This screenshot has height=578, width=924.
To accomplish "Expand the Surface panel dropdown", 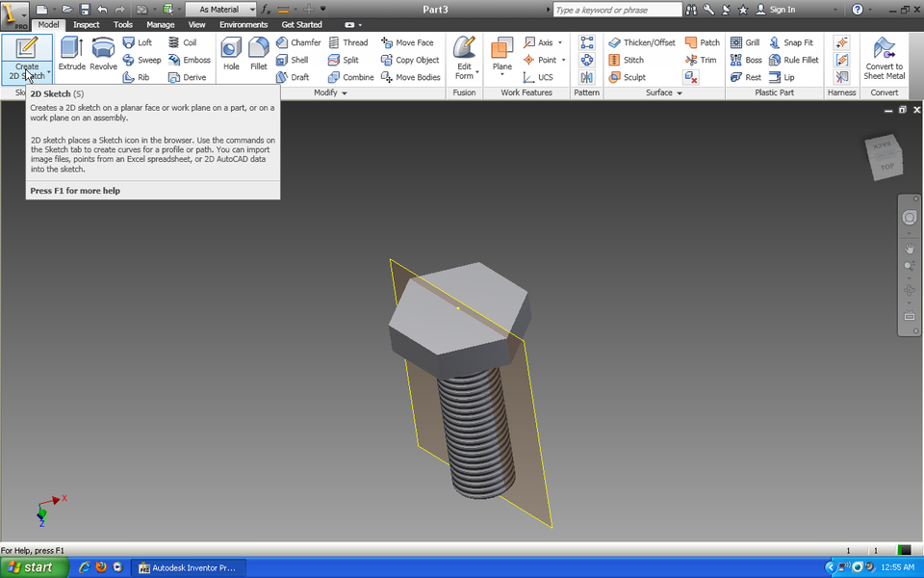I will pyautogui.click(x=679, y=93).
